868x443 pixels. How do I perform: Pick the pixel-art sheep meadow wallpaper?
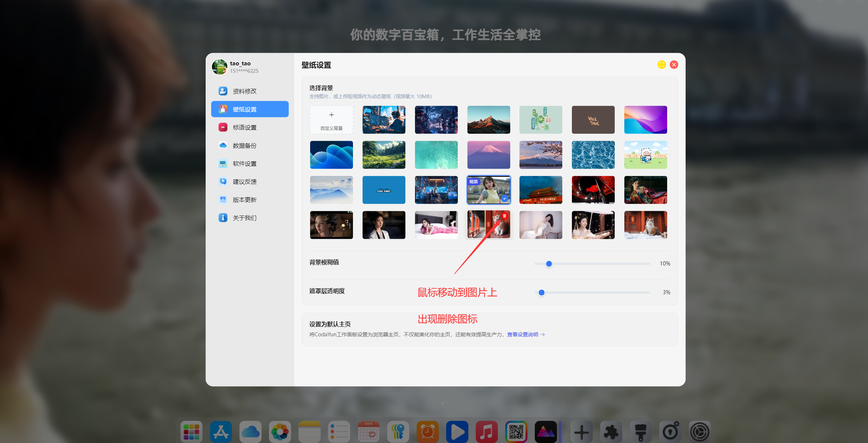point(646,155)
